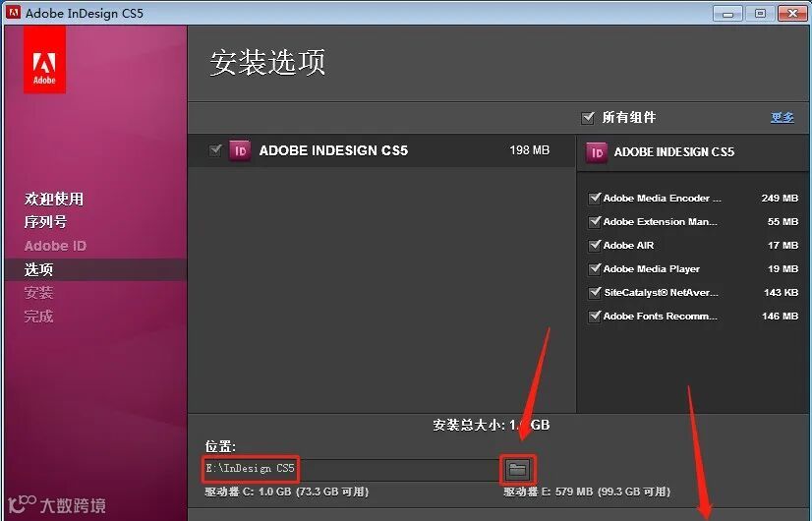Toggle the 所有组件 checkbox
This screenshot has height=521, width=812.
coord(587,118)
